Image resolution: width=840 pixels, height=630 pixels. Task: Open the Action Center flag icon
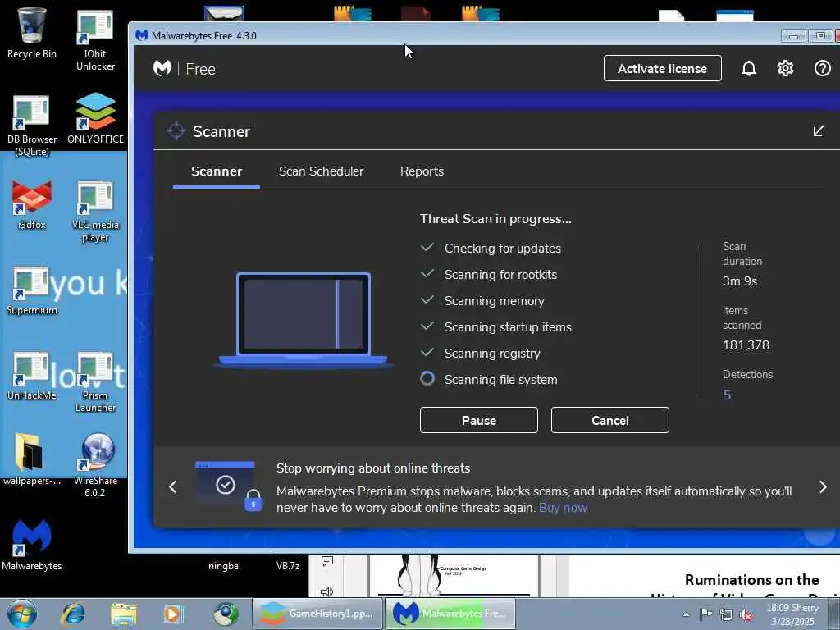[706, 614]
